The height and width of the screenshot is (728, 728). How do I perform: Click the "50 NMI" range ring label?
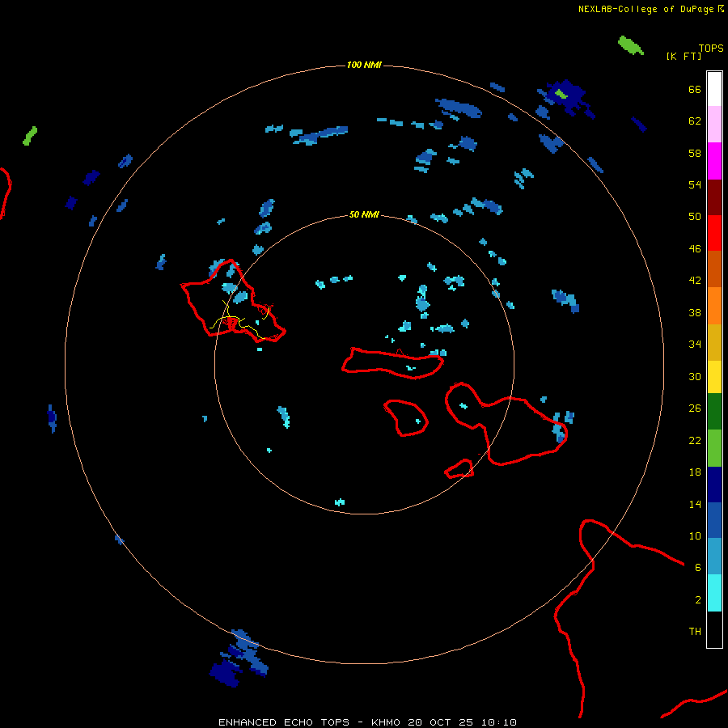(364, 214)
